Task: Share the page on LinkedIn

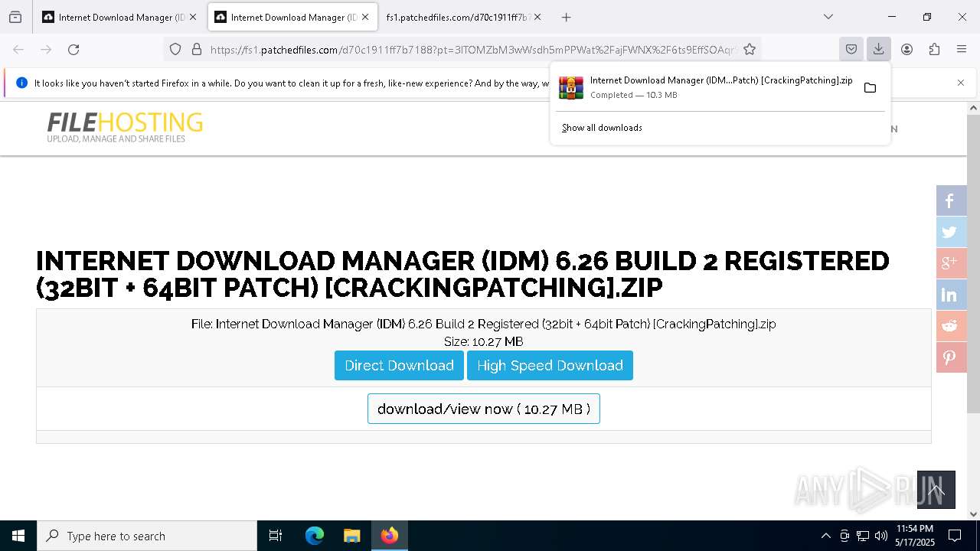Action: 952,295
